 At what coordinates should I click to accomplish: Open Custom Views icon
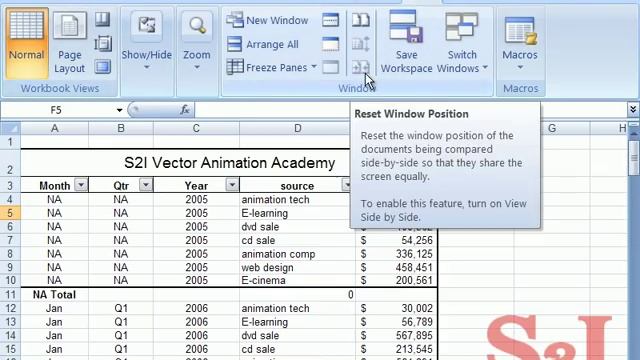pos(102,43)
